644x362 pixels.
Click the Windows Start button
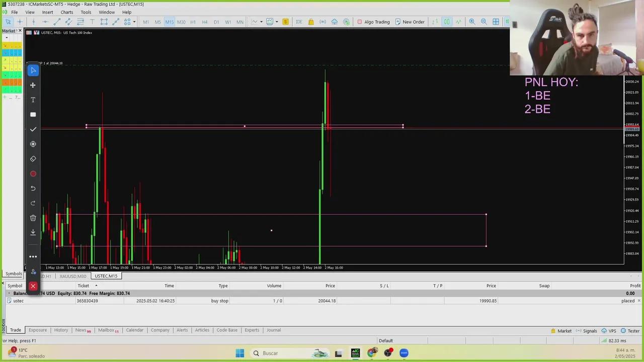(x=240, y=353)
